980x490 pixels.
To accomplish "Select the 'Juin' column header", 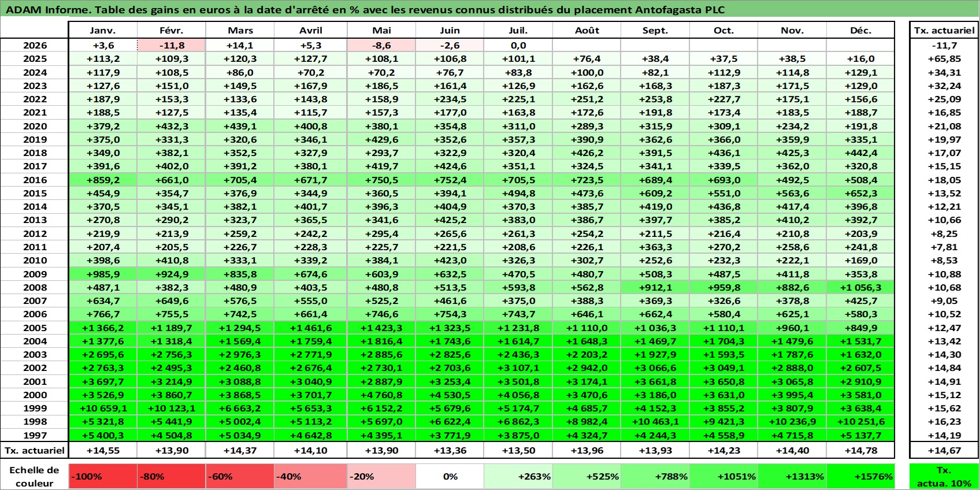I will click(450, 31).
